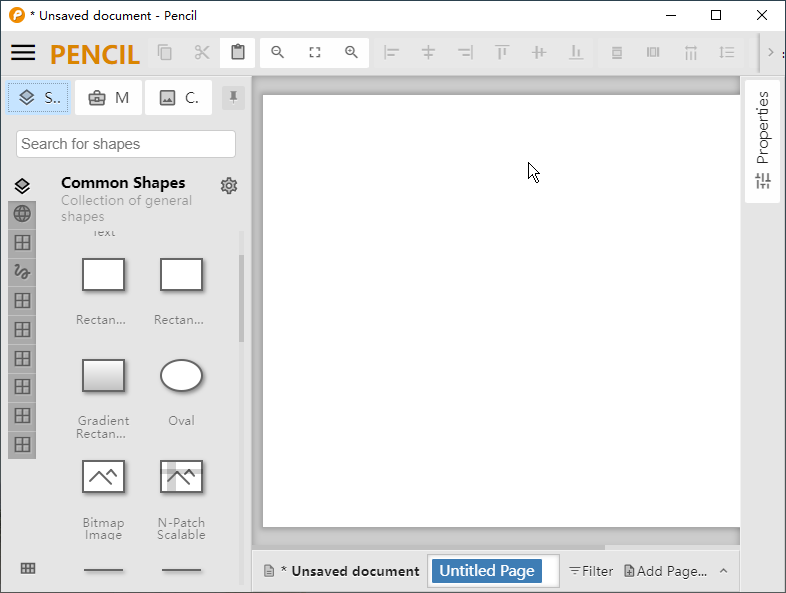Image resolution: width=786 pixels, height=593 pixels.
Task: Switch to the My stuff tab
Action: [109, 97]
